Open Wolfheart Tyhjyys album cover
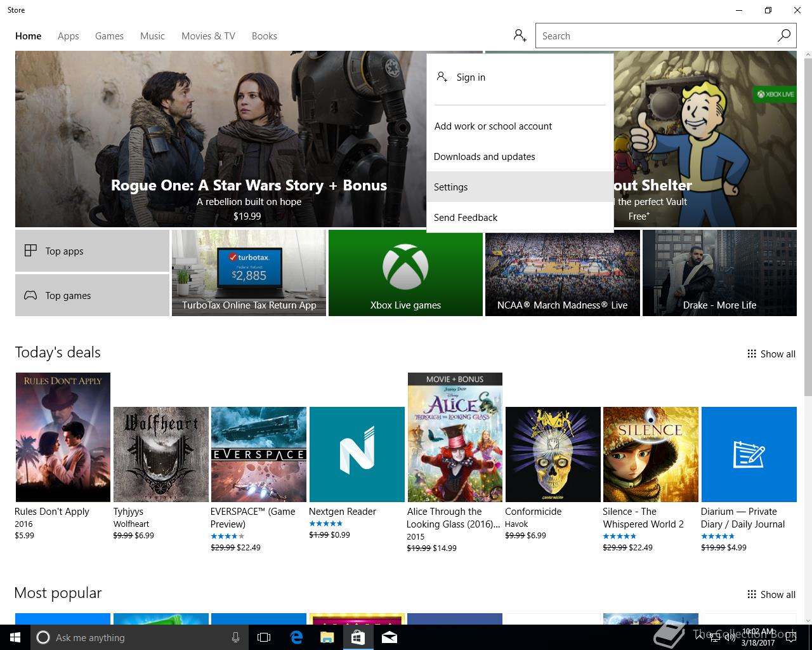Viewport: 812px width, 650px height. tap(161, 454)
